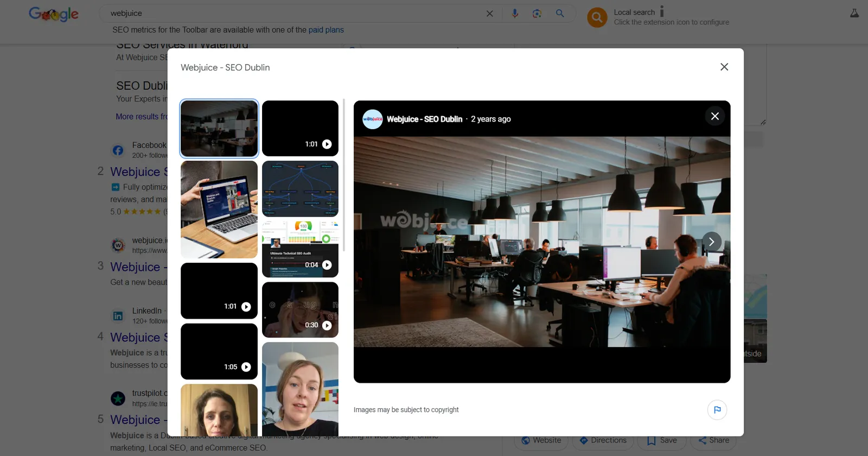The height and width of the screenshot is (456, 868).
Task: Click the Directions button
Action: pos(603,440)
